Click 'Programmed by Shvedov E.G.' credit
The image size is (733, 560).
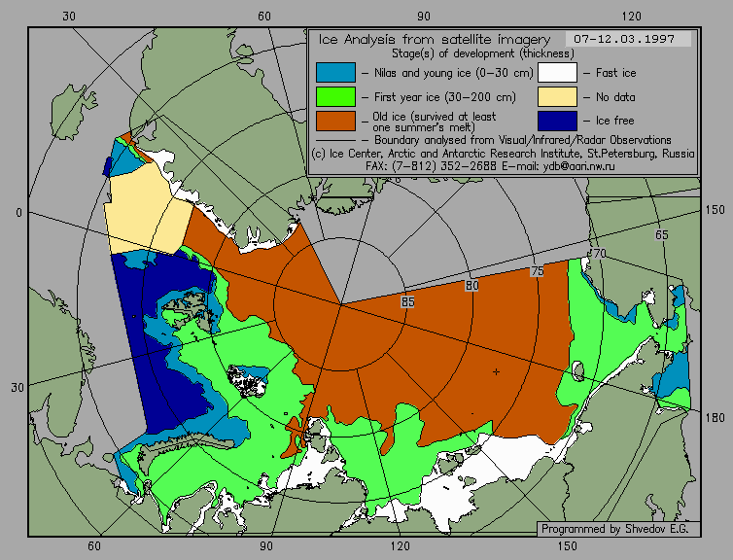tap(614, 529)
